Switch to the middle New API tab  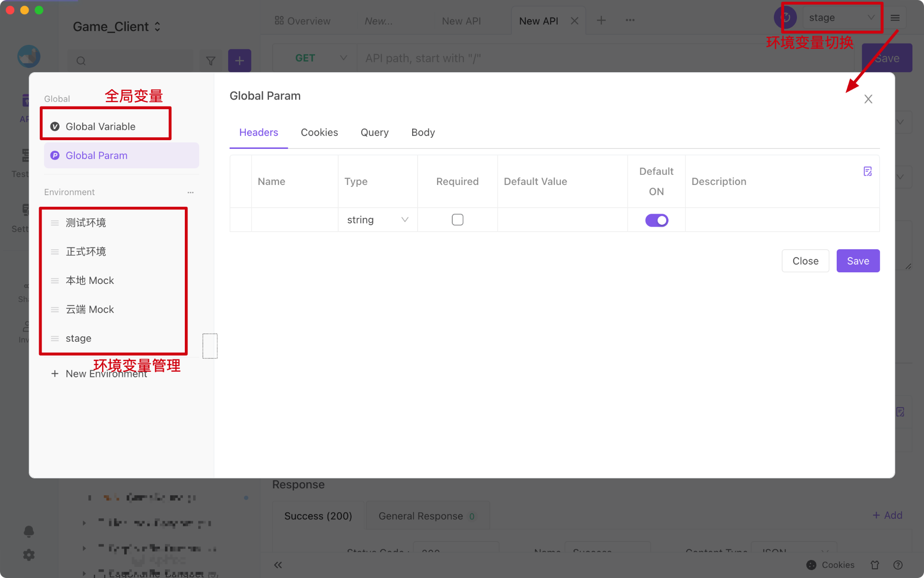pyautogui.click(x=461, y=21)
